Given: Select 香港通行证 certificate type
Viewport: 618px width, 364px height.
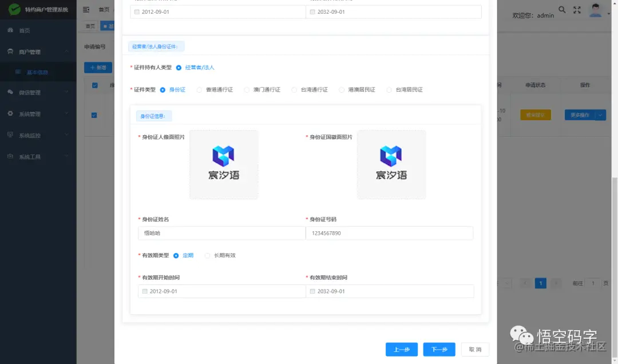Looking at the screenshot, I should tap(199, 89).
